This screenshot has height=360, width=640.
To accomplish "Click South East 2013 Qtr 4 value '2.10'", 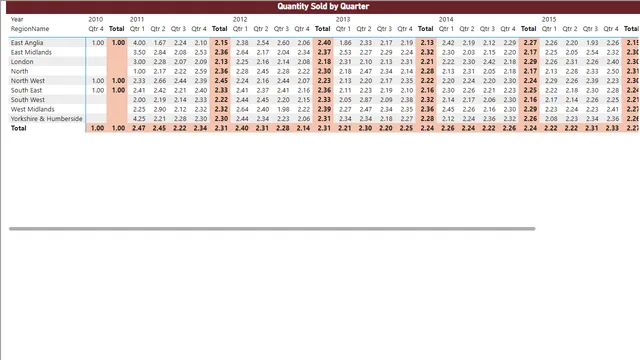I will [407, 90].
